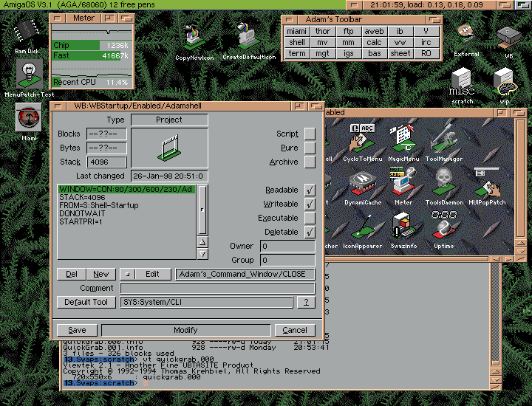Open the wip drive icon

click(505, 83)
